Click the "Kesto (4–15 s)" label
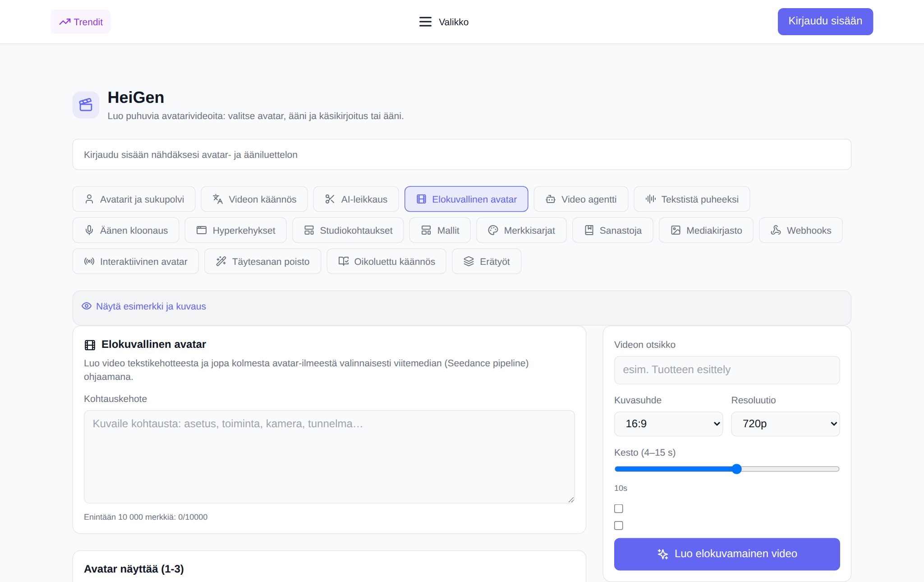Screen dimensions: 924x582 (x=645, y=453)
